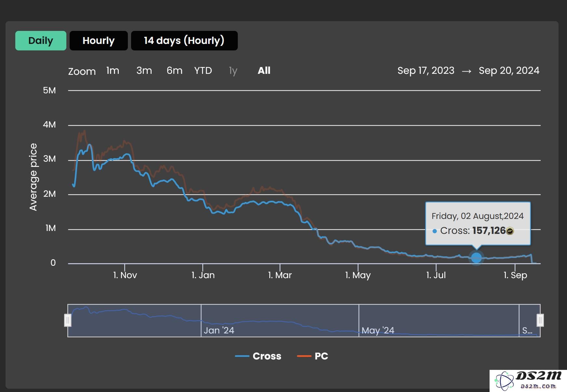
Task: Select the 1y zoom range
Action: [233, 71]
